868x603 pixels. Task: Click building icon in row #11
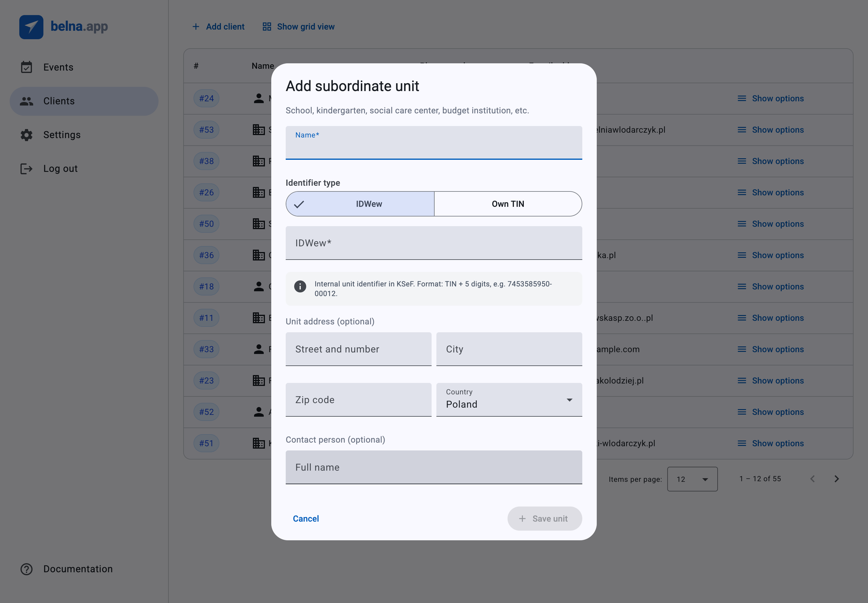258,318
